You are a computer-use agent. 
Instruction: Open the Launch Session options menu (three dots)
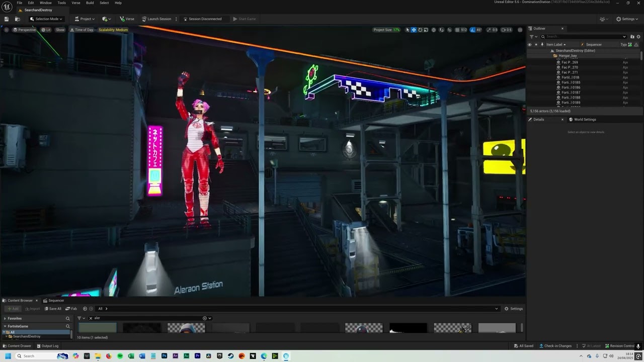pyautogui.click(x=176, y=19)
